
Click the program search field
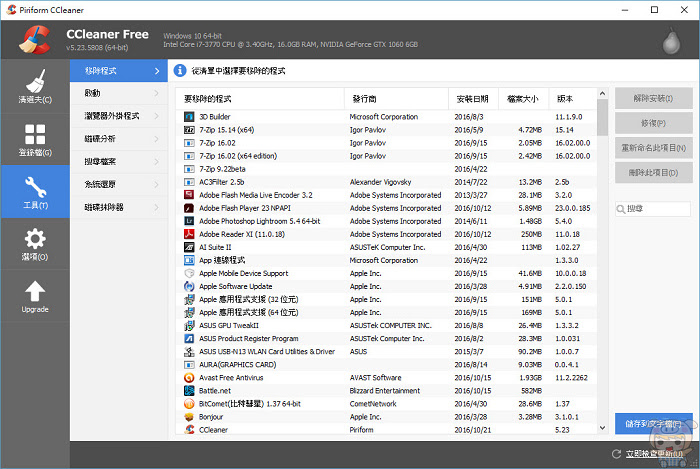coord(653,209)
